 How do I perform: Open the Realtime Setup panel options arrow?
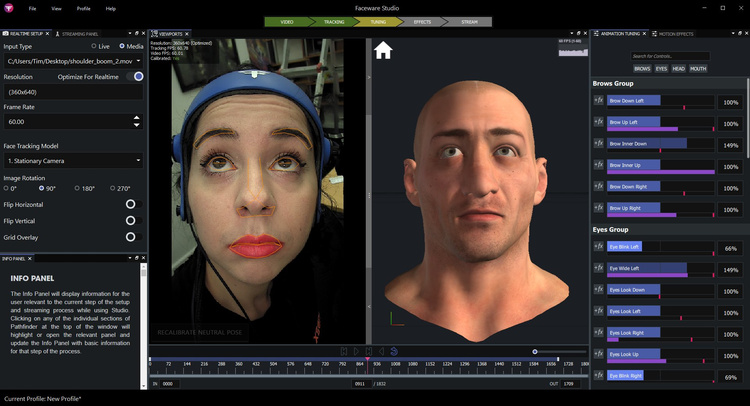(130, 33)
